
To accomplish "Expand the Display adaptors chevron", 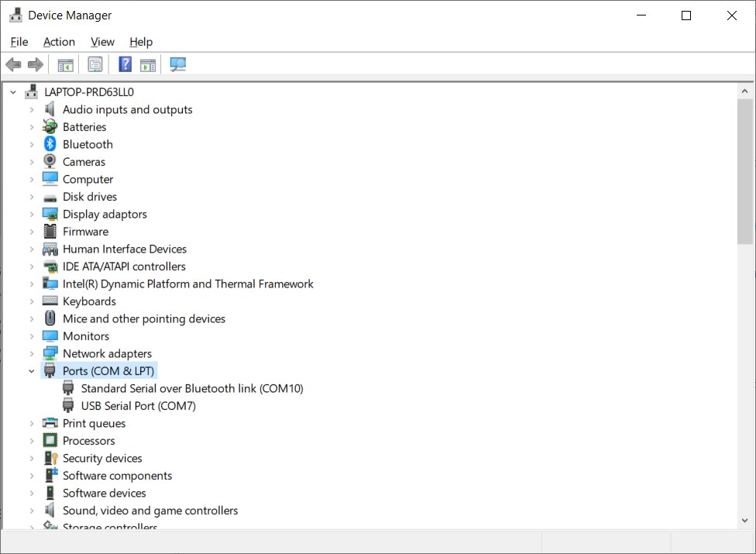I will pyautogui.click(x=32, y=214).
